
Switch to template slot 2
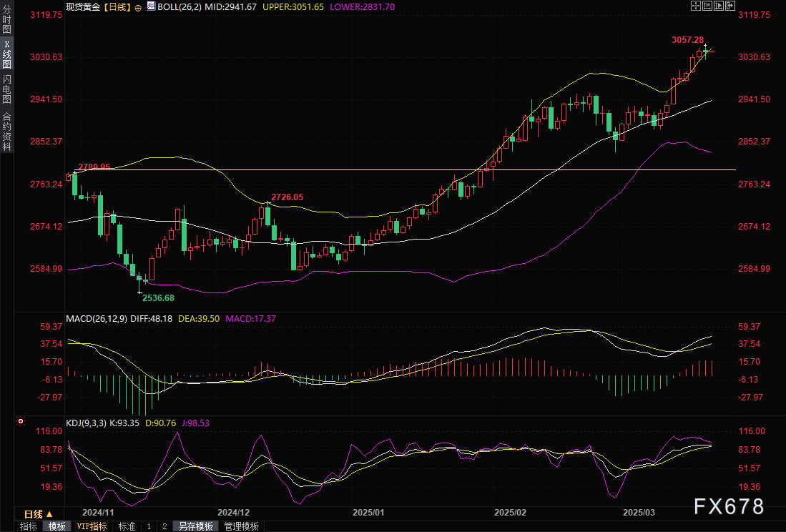tap(164, 526)
